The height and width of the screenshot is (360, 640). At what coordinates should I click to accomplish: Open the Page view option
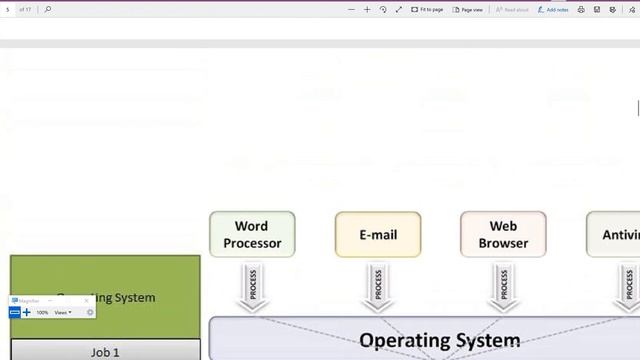[467, 9]
